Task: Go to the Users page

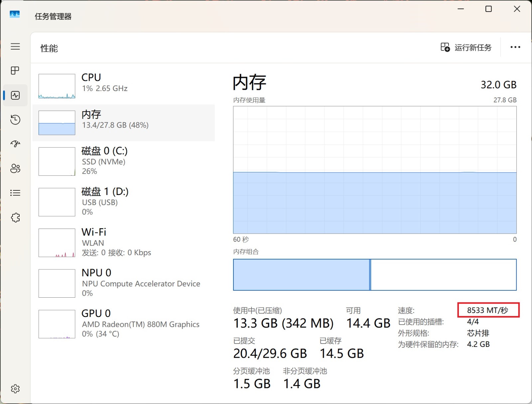Action: [15, 168]
